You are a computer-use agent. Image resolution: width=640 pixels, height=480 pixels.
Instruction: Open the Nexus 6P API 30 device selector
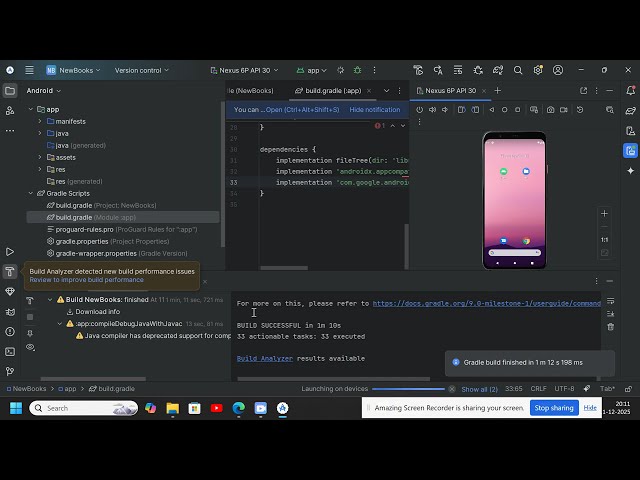pyautogui.click(x=244, y=70)
